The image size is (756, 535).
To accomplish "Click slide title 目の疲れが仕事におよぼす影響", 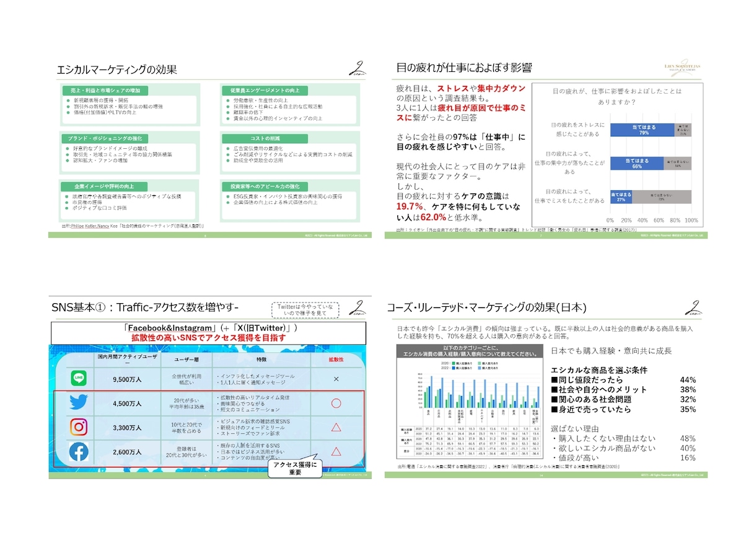I will pos(464,68).
